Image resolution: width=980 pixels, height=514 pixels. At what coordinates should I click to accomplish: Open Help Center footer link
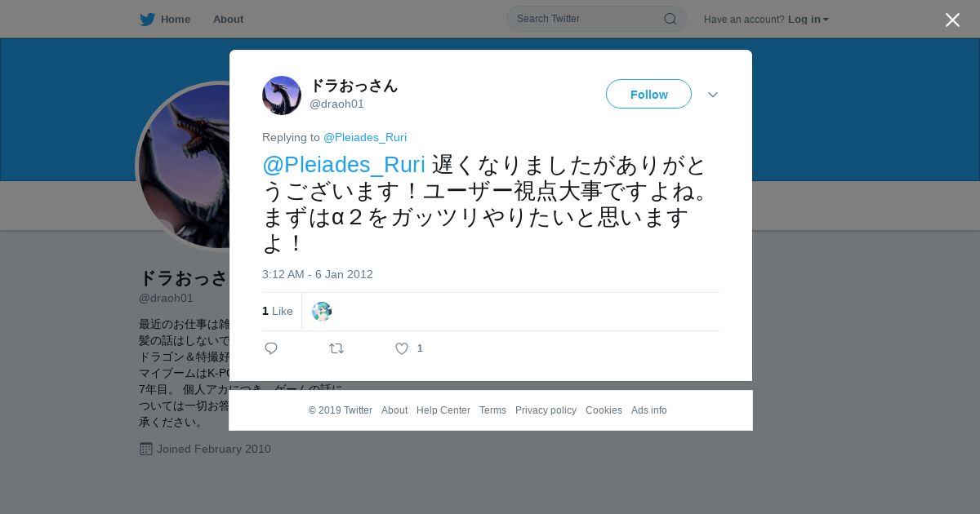(x=443, y=410)
